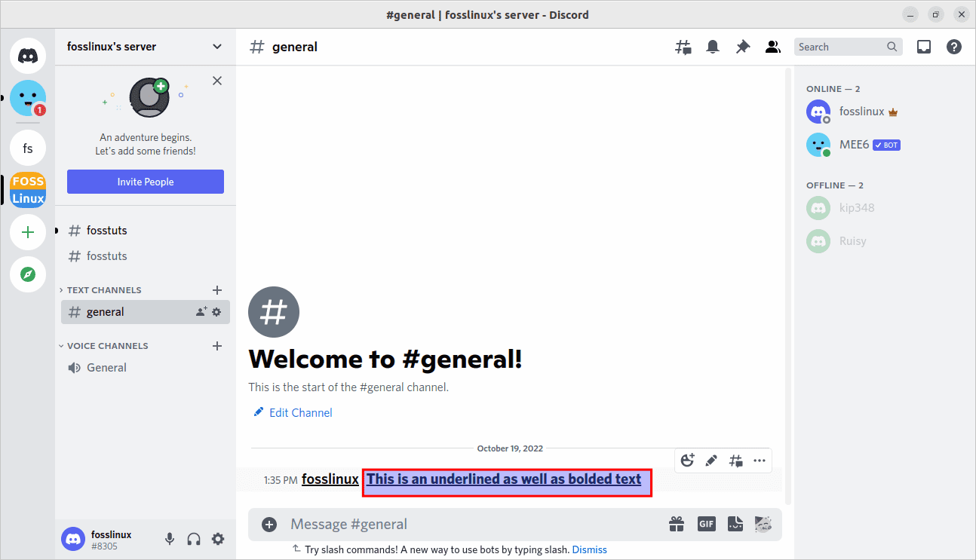Open offline member kip348
976x560 pixels.
pos(884,208)
